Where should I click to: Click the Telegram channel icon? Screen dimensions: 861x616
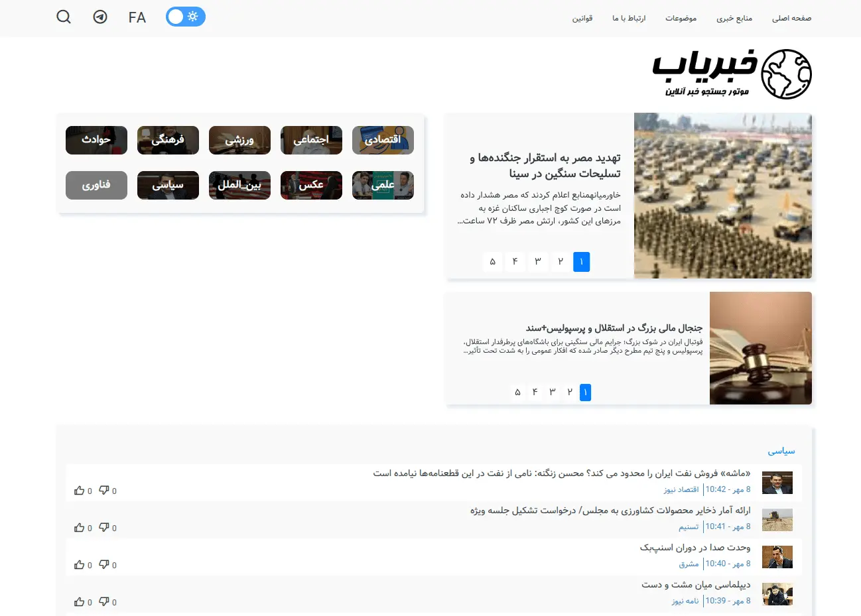click(x=100, y=17)
